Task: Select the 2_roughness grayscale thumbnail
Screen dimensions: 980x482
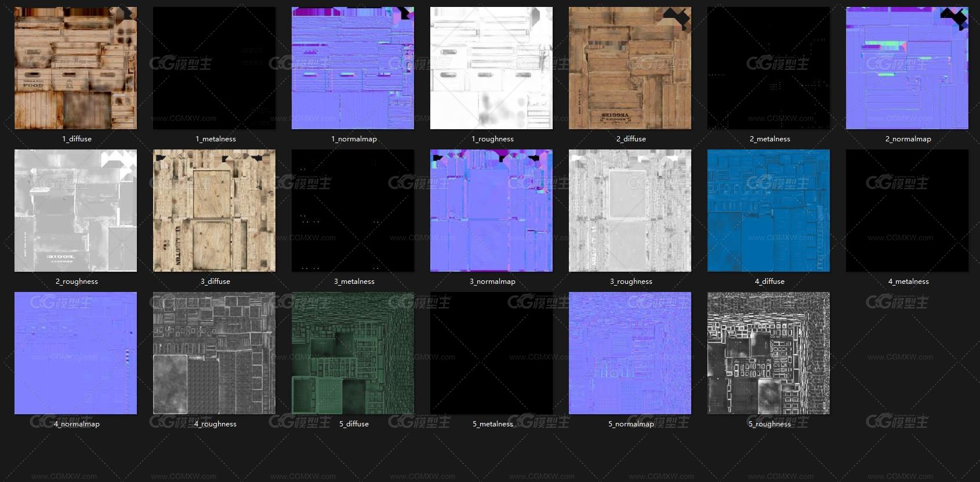Action: coord(75,210)
